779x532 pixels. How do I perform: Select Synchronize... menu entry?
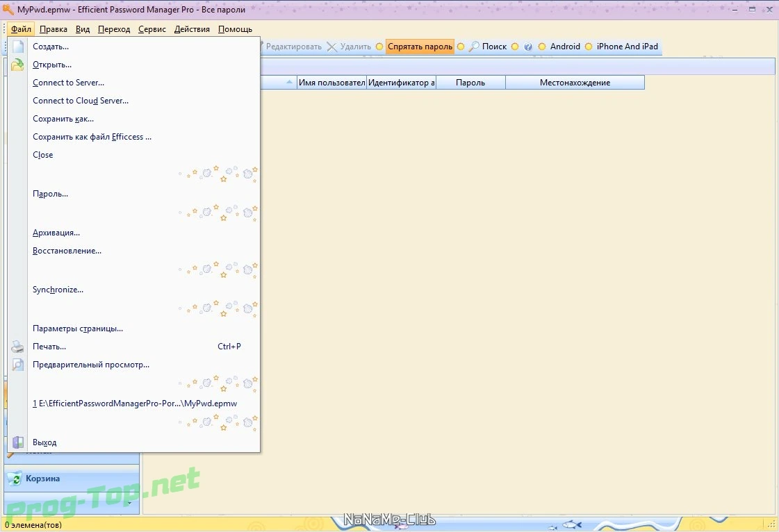click(133, 290)
